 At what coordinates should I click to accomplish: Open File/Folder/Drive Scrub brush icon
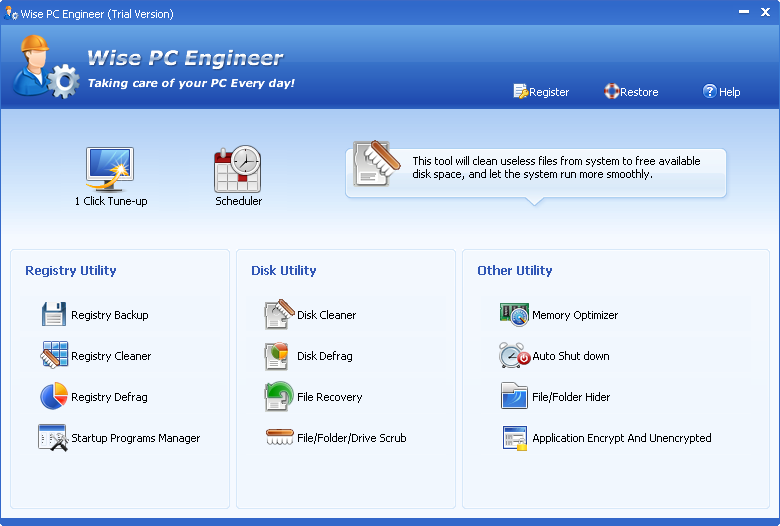[x=280, y=437]
